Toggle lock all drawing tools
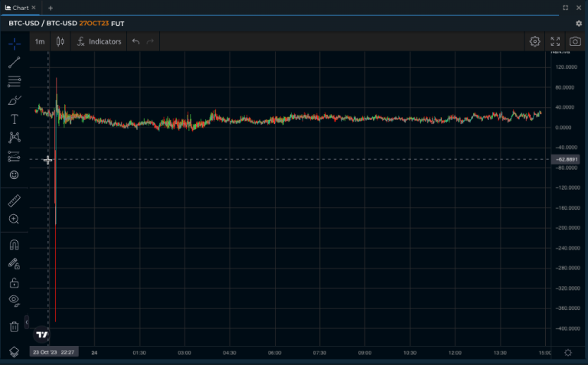The width and height of the screenshot is (588, 365). (14, 282)
